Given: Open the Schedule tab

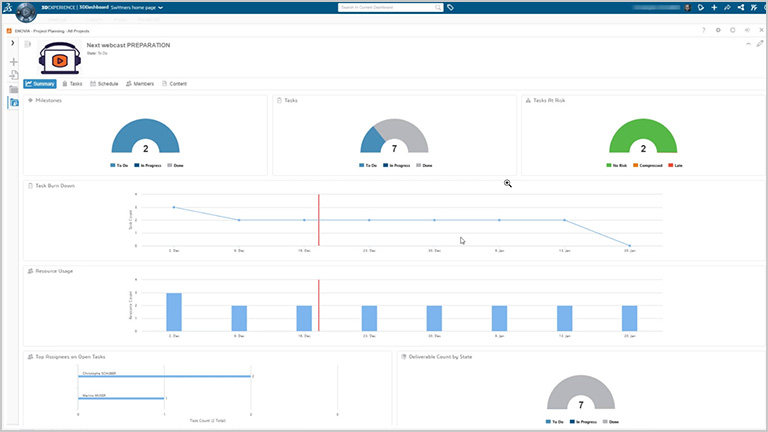Looking at the screenshot, I should pos(104,84).
